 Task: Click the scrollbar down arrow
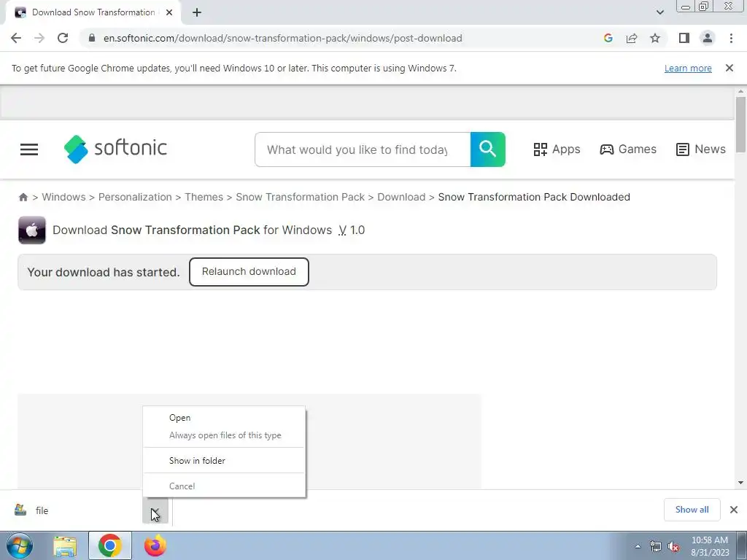tap(740, 483)
